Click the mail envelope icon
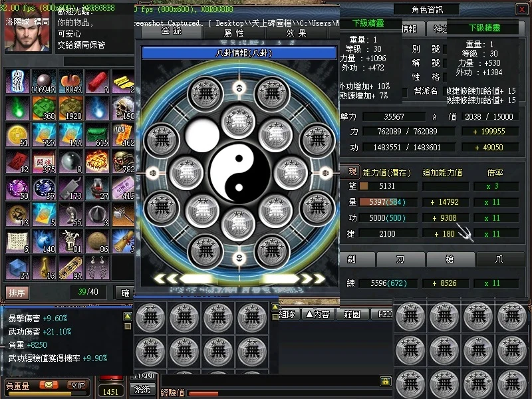 tap(48, 385)
